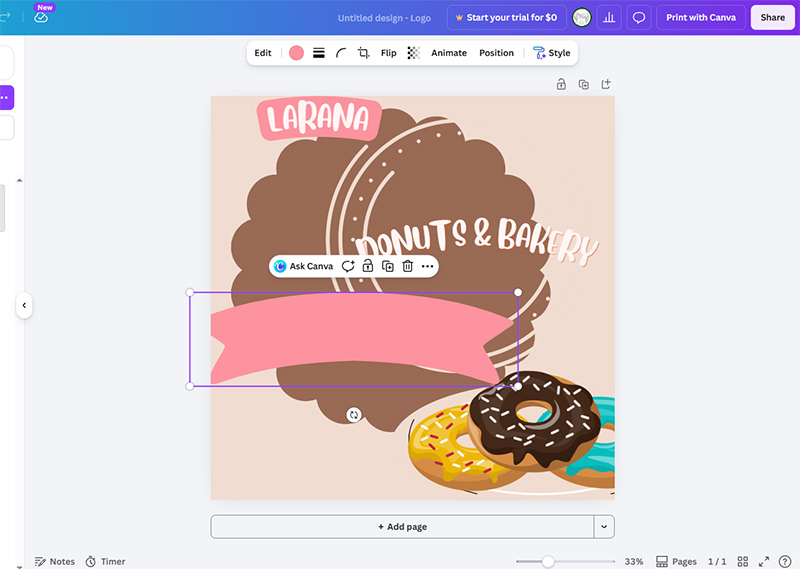Image resolution: width=800 pixels, height=569 pixels.
Task: Click the purple ellipsis sidebar button
Action: [5, 97]
